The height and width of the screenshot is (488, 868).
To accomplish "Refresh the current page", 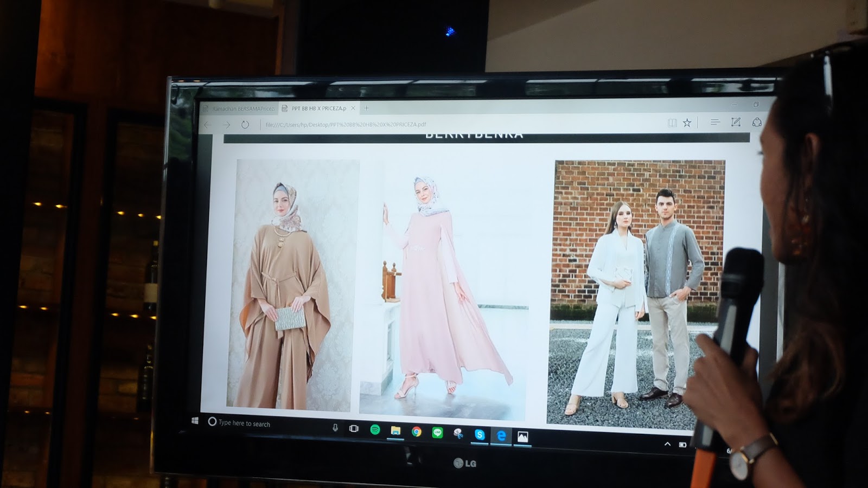I will pyautogui.click(x=245, y=125).
